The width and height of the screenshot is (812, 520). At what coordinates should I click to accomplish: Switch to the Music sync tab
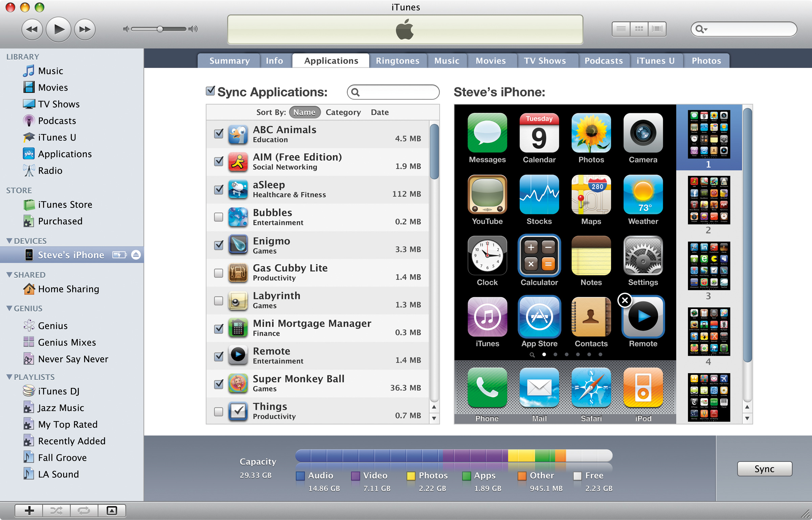pyautogui.click(x=446, y=60)
